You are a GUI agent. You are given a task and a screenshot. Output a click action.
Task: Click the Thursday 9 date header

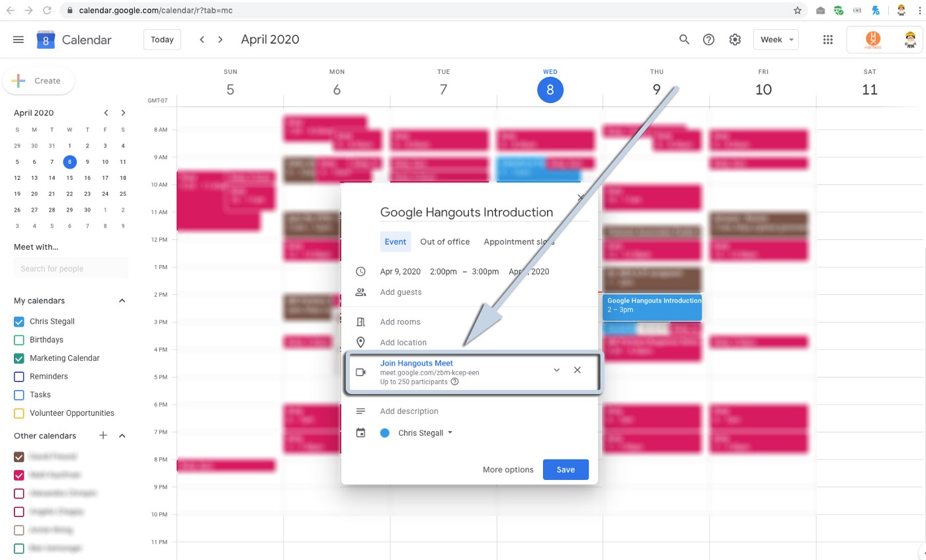click(x=657, y=89)
